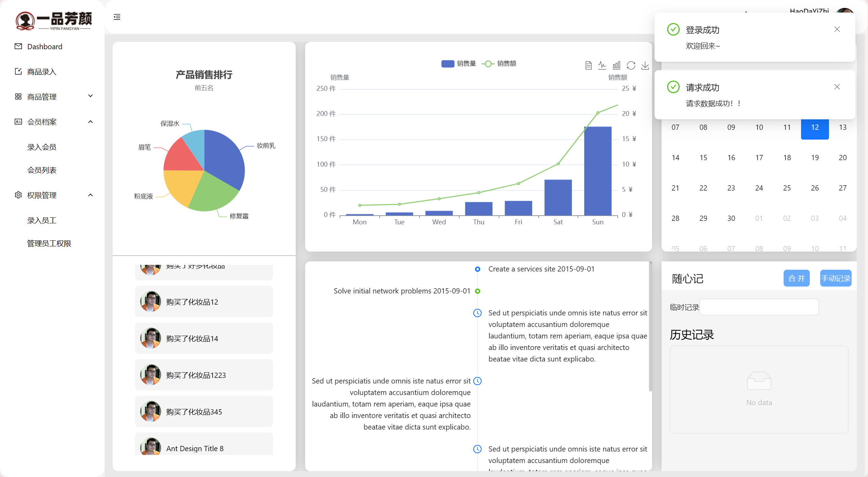
Task: Click the 购买了化妆品1223 list item text
Action: [196, 375]
